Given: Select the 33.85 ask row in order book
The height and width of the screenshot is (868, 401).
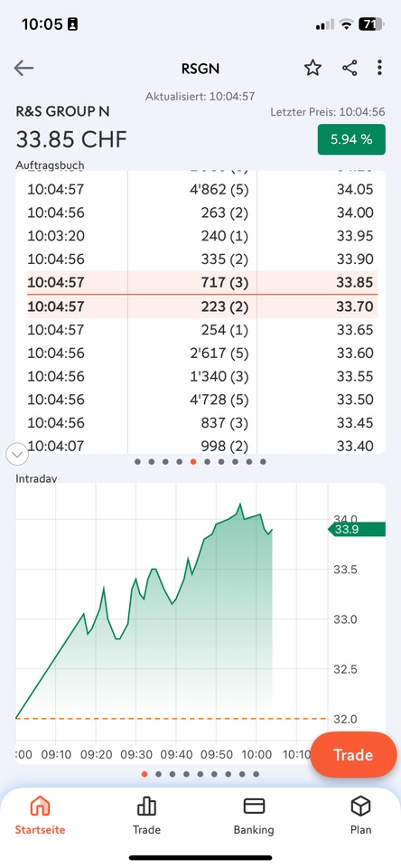Looking at the screenshot, I should [202, 282].
